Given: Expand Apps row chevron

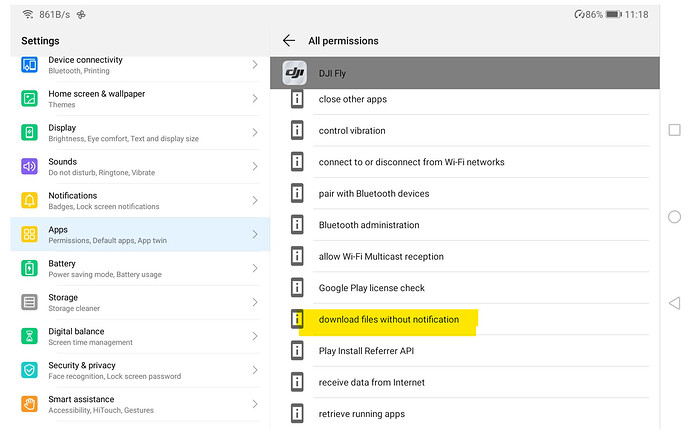Looking at the screenshot, I should pos(255,234).
